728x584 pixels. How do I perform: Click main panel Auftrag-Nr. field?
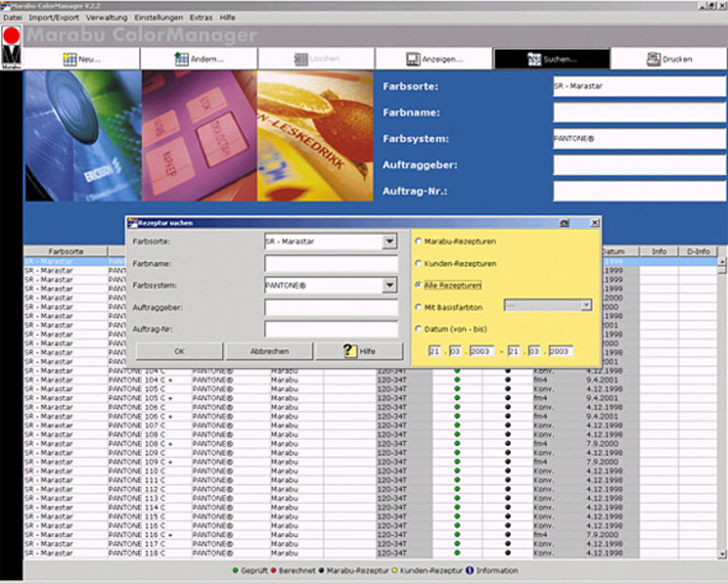[x=639, y=191]
